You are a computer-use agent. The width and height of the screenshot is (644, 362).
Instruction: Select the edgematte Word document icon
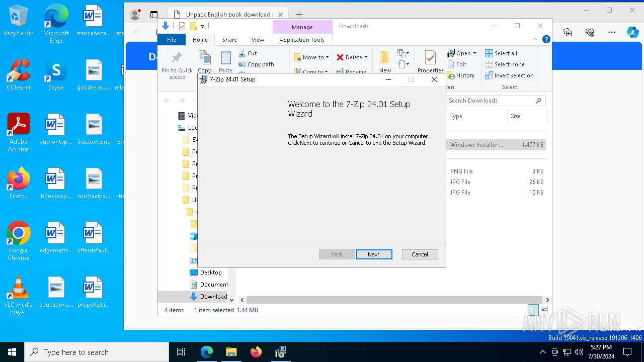[x=56, y=238]
